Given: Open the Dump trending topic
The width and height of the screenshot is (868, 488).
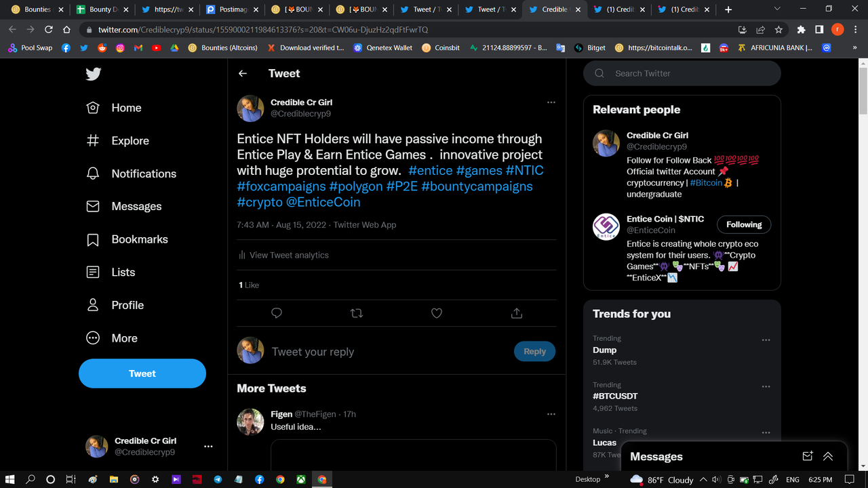Looking at the screenshot, I should point(605,350).
